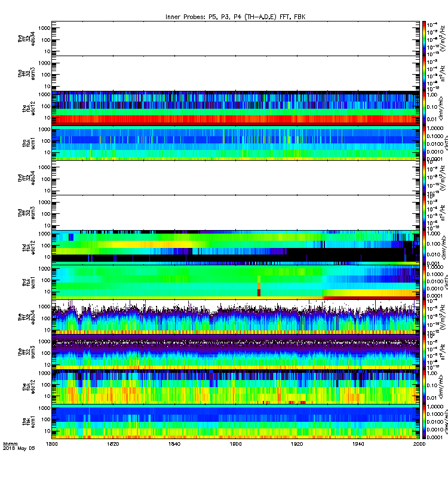Viewport: 448px width, 478px height.
Task: Click the black band in thd fbk edc12 spectrogram
Action: pyautogui.click(x=235, y=258)
